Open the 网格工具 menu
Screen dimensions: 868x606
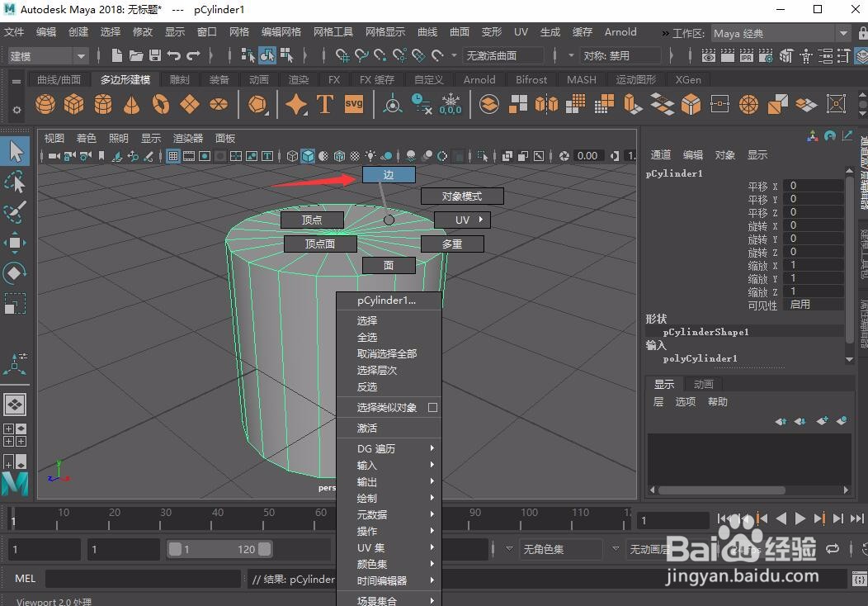[333, 32]
